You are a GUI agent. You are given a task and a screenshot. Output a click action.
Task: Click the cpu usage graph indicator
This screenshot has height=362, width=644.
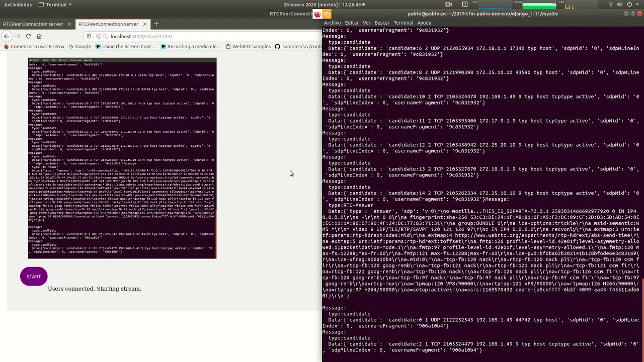(495, 5)
